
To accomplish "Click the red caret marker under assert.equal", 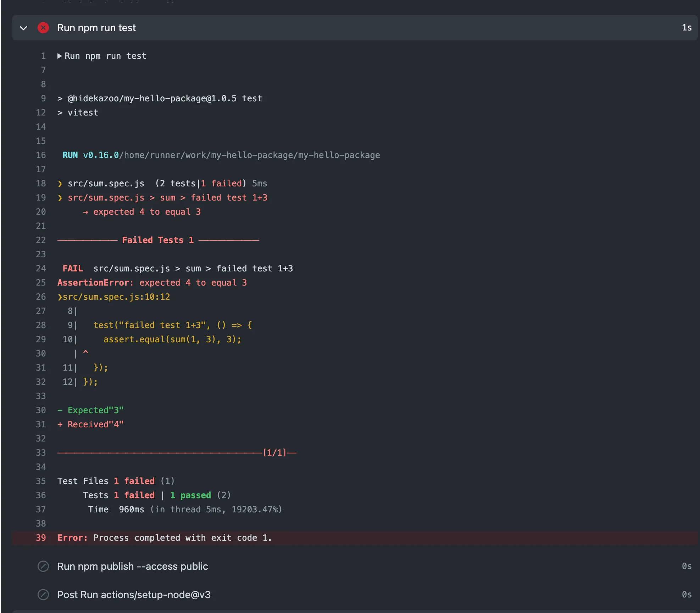I will coord(85,352).
